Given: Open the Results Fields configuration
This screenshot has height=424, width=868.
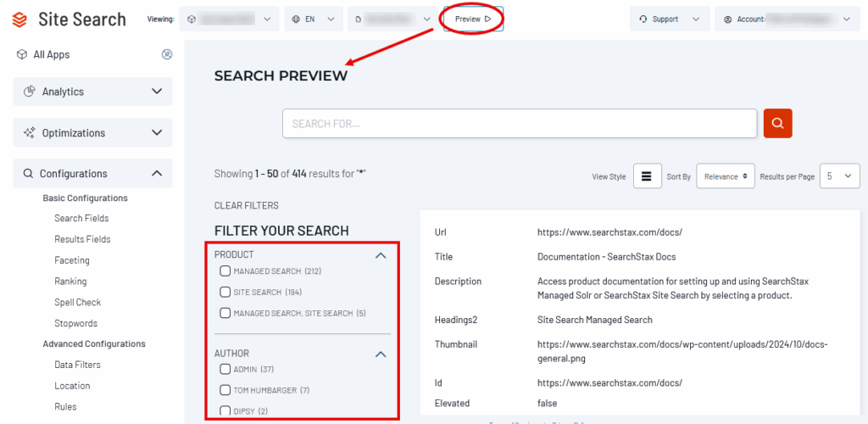Looking at the screenshot, I should [82, 239].
